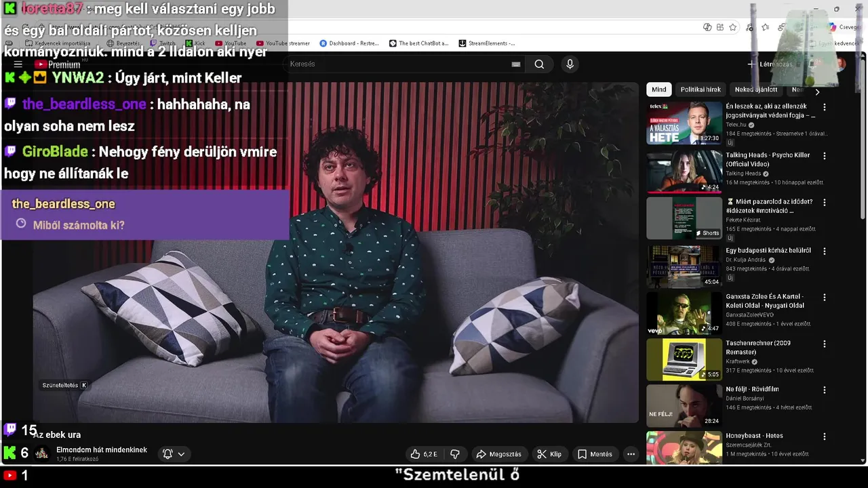This screenshot has width=868, height=488.
Task: Open the Kick bookmark
Action: [196, 43]
